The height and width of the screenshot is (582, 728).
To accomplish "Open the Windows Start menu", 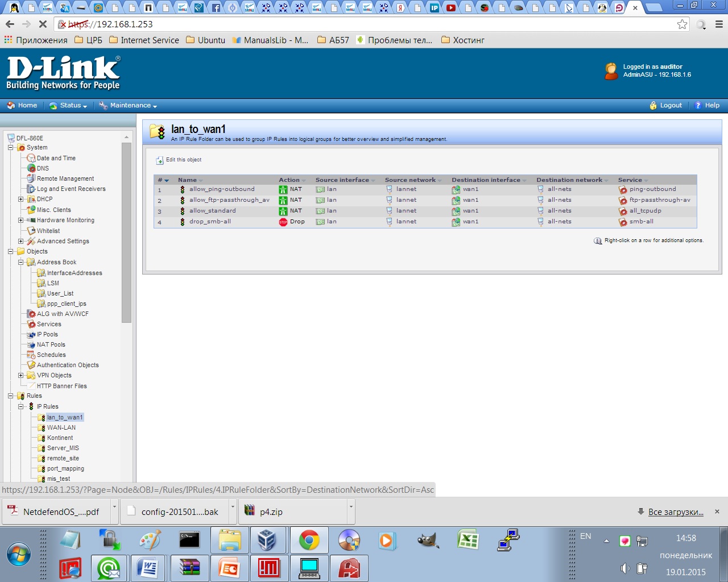I will (19, 554).
